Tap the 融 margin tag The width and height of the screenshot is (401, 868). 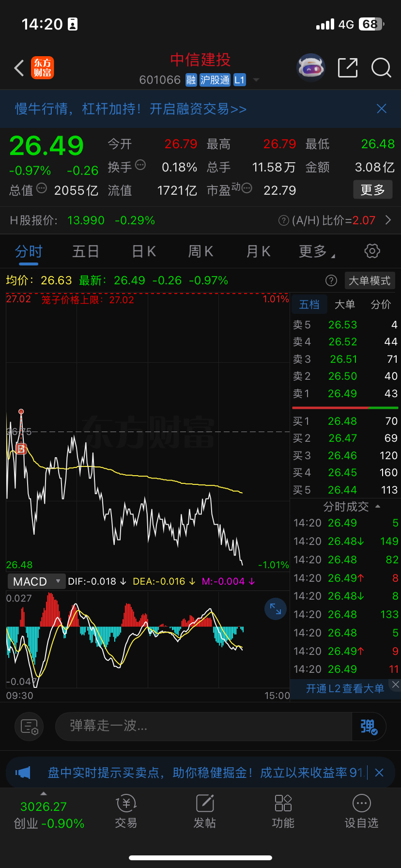pos(191,80)
